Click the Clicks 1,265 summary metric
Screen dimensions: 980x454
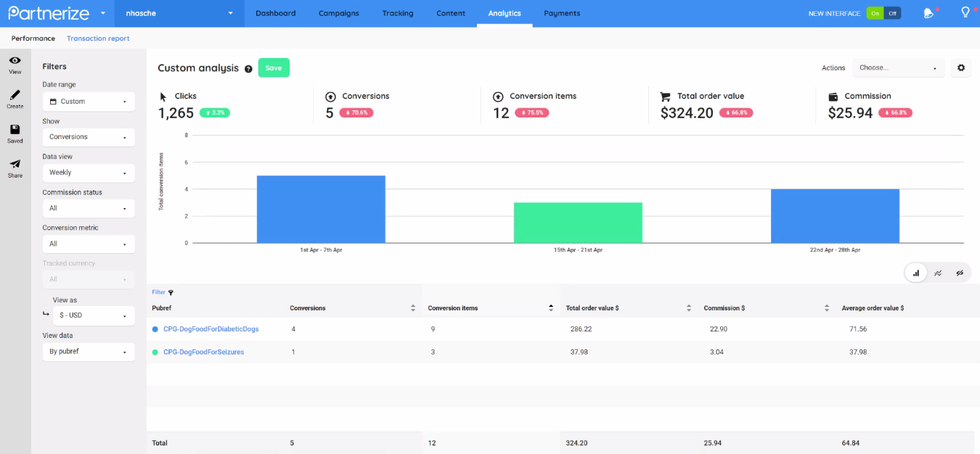tap(194, 106)
